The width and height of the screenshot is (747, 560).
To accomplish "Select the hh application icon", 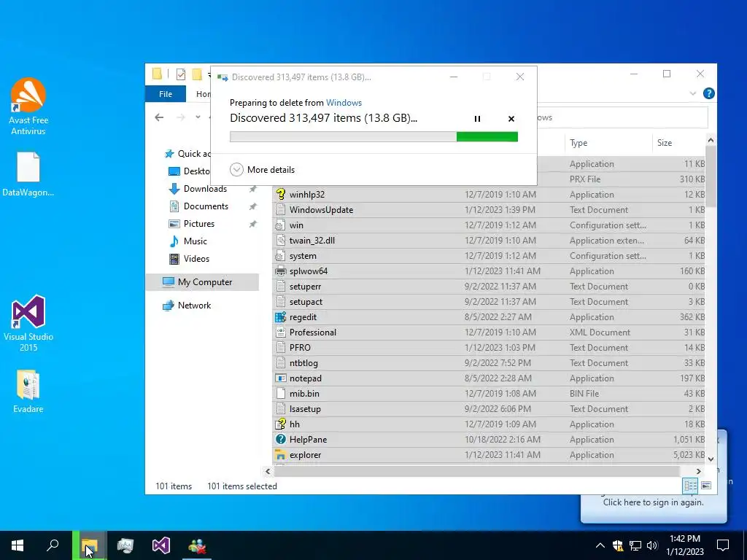I will [281, 424].
